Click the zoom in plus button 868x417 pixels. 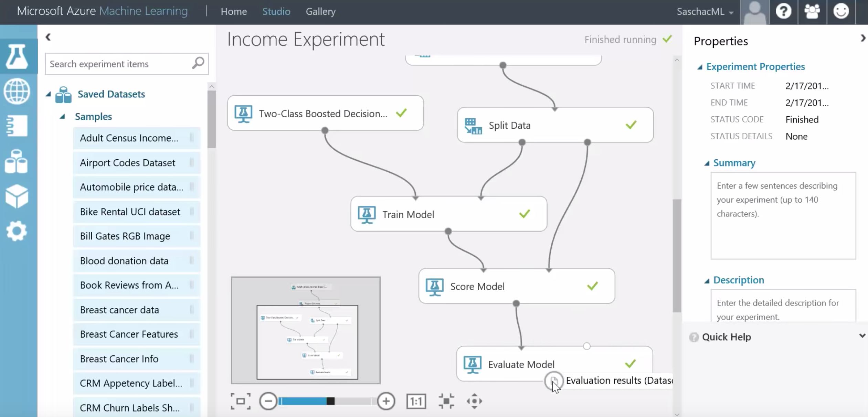[x=386, y=401]
